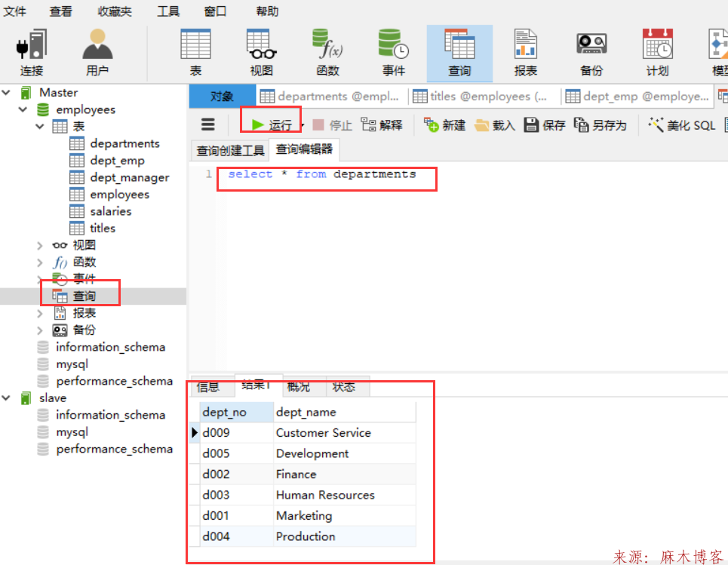The height and width of the screenshot is (565, 728).
Task: Switch to dept_emp @employe... tab
Action: tap(637, 96)
